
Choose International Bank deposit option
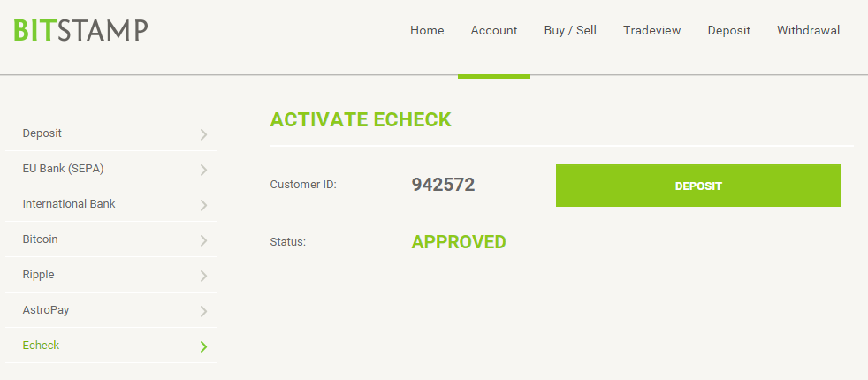click(111, 204)
